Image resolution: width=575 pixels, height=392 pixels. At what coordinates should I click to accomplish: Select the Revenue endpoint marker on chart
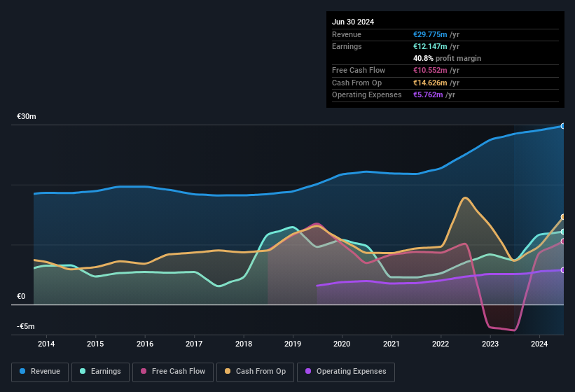click(x=563, y=126)
